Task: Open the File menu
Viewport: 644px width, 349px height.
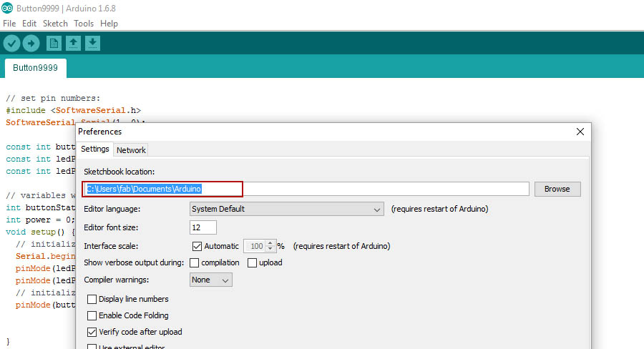Action: pyautogui.click(x=9, y=24)
